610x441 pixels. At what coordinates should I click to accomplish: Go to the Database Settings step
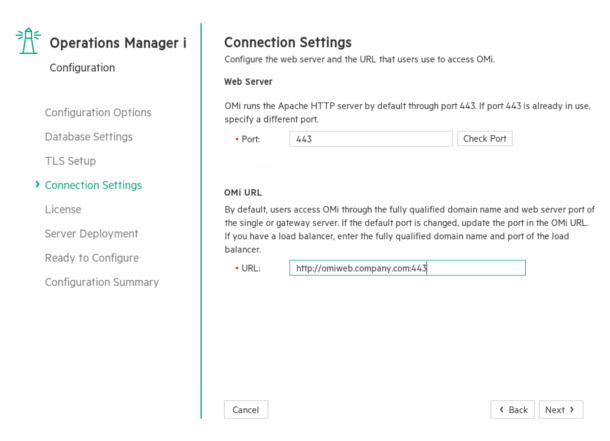click(x=89, y=137)
